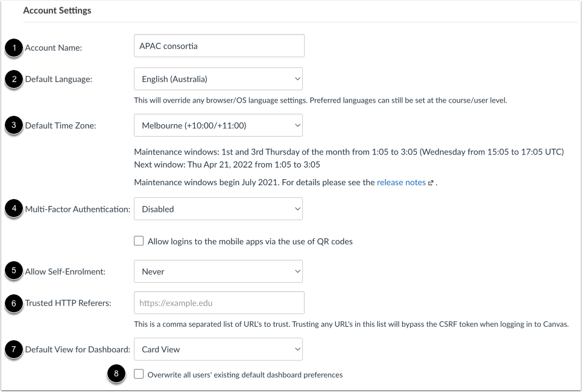
Task: Click the Account Name text field
Action: (218, 45)
